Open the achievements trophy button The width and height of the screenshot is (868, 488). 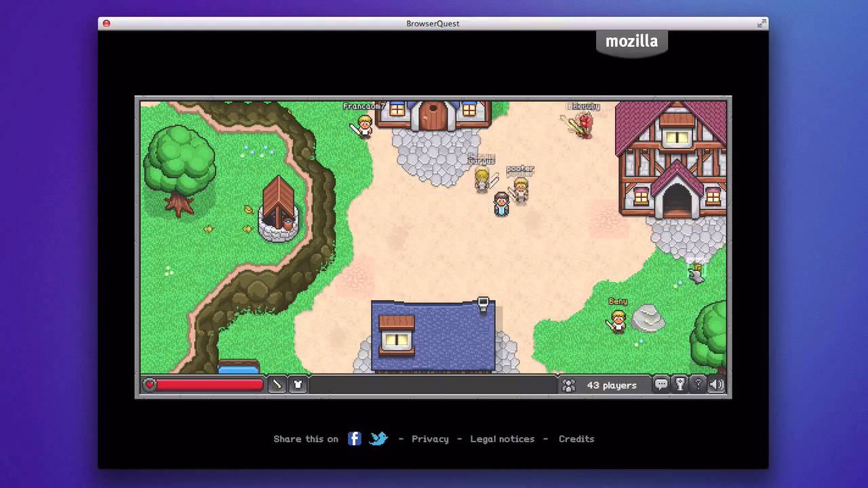[x=679, y=385]
